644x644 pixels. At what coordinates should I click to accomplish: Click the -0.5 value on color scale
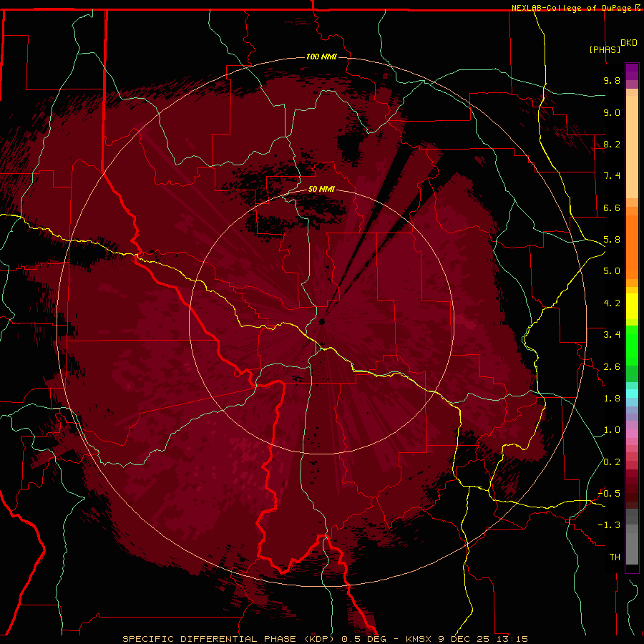click(x=609, y=494)
